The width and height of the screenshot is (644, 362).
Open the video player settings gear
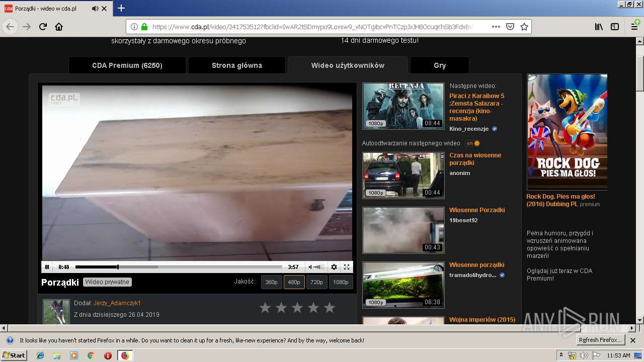click(334, 267)
